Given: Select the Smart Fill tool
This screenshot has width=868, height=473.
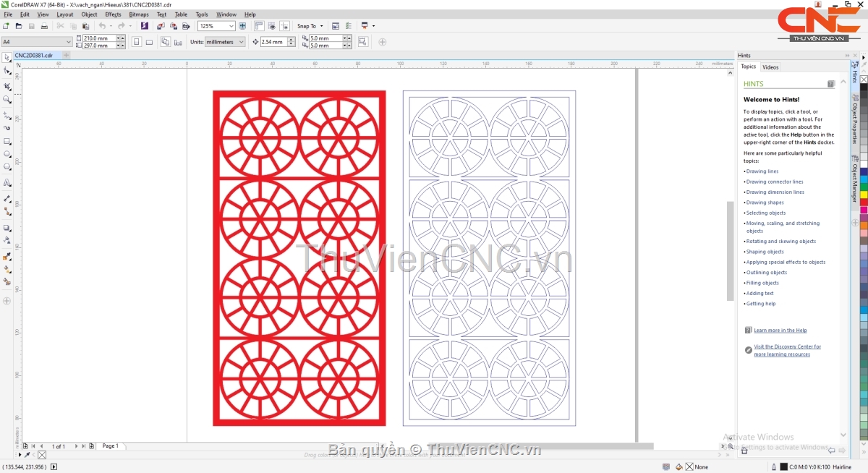Looking at the screenshot, I should [7, 282].
